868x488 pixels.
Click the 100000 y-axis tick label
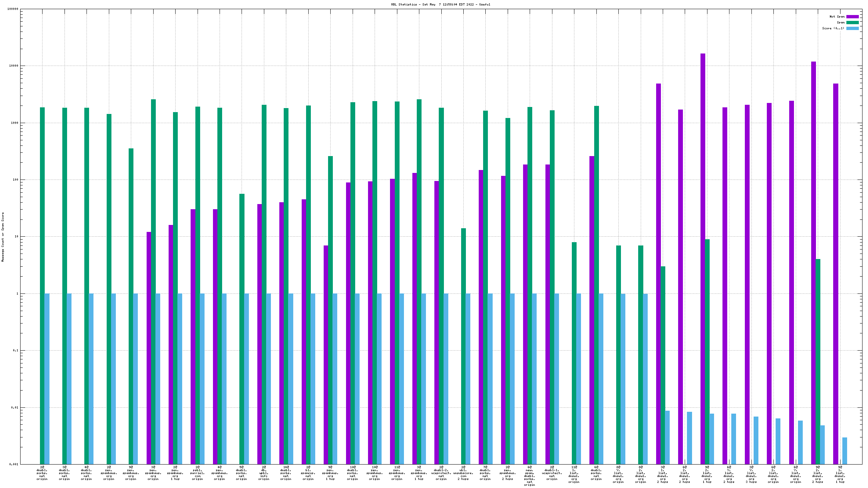(12, 9)
